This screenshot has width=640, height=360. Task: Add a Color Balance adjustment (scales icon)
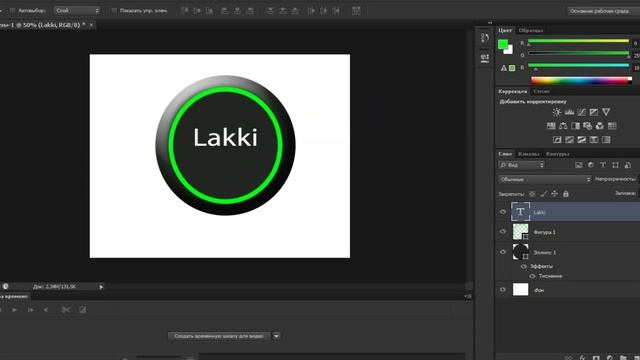pos(563,126)
